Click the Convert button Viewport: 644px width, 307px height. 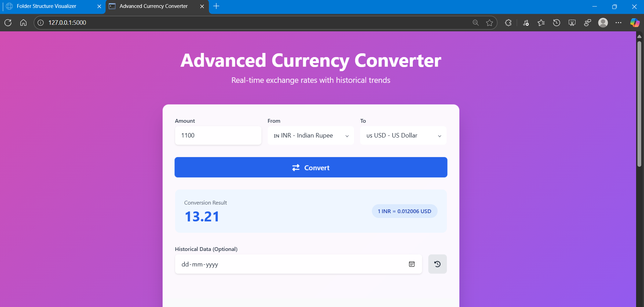pos(311,167)
